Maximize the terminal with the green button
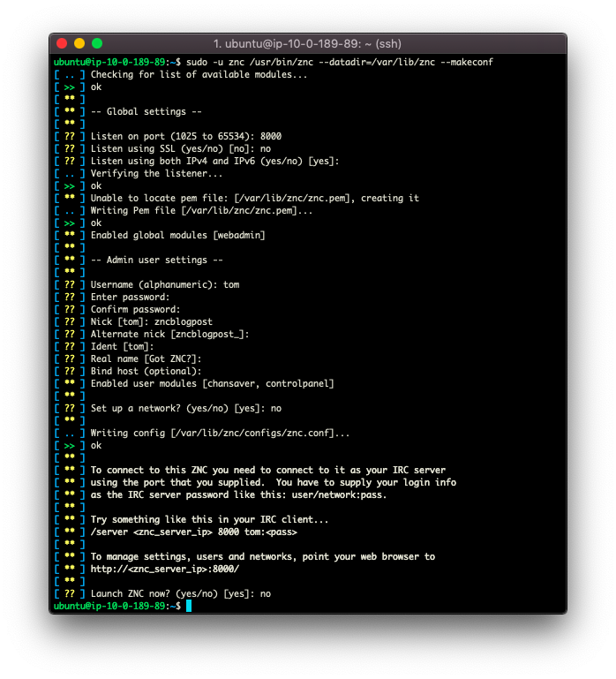The width and height of the screenshot is (616, 679). (x=97, y=43)
